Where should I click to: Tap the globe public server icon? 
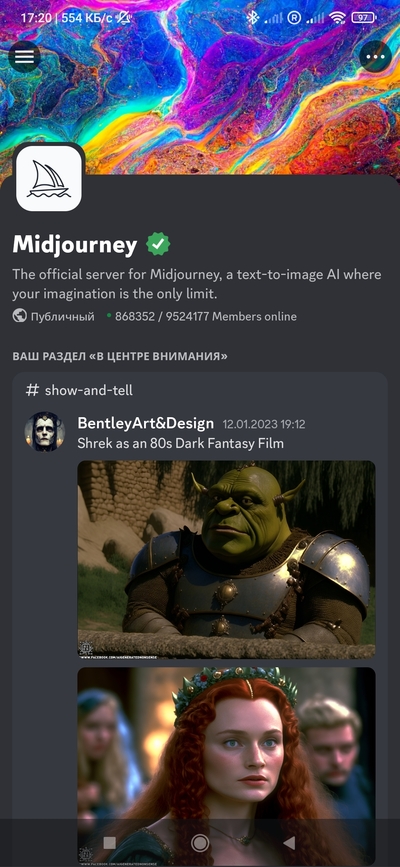click(x=20, y=316)
